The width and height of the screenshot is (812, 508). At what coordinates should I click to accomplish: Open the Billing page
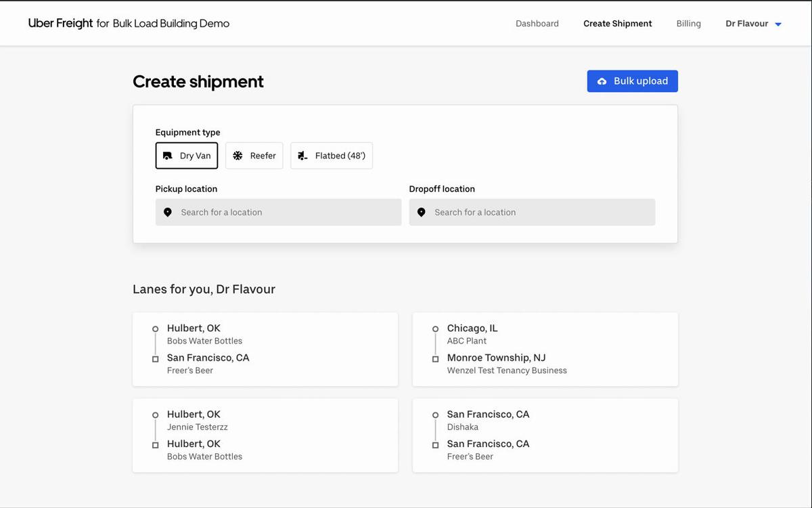(689, 24)
